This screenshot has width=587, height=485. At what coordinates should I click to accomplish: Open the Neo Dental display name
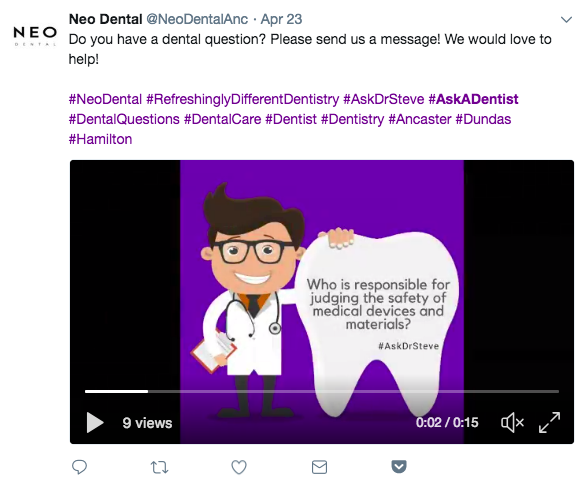(x=106, y=19)
